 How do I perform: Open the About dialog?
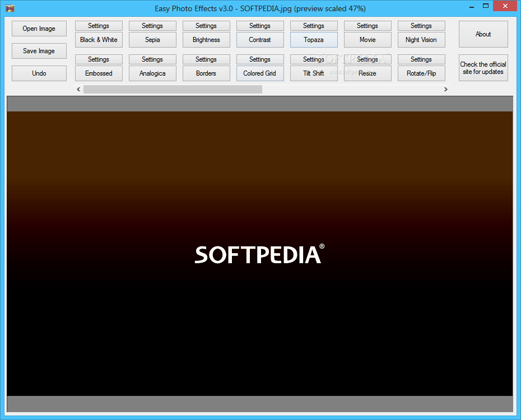pos(483,34)
